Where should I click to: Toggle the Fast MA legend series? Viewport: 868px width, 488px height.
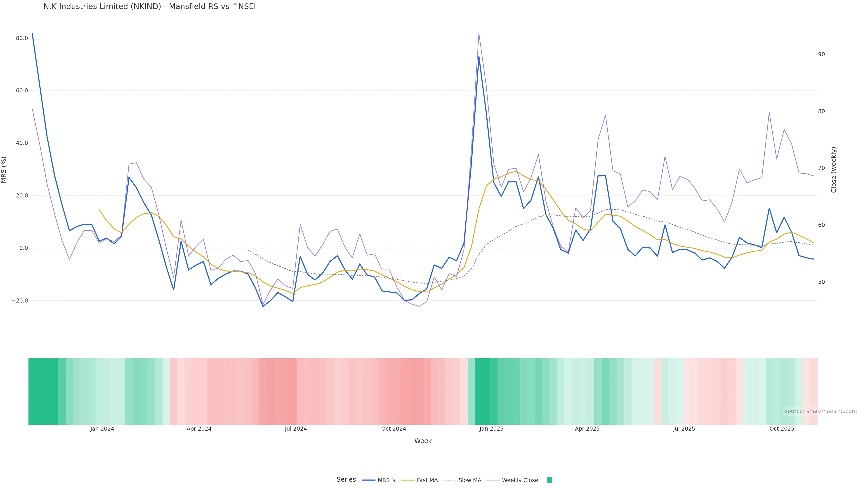click(427, 480)
